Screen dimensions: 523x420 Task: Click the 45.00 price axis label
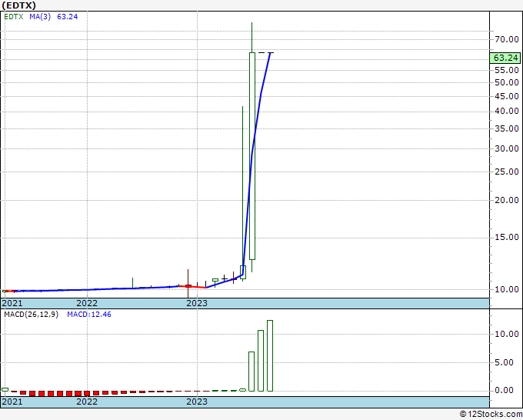pyautogui.click(x=507, y=96)
